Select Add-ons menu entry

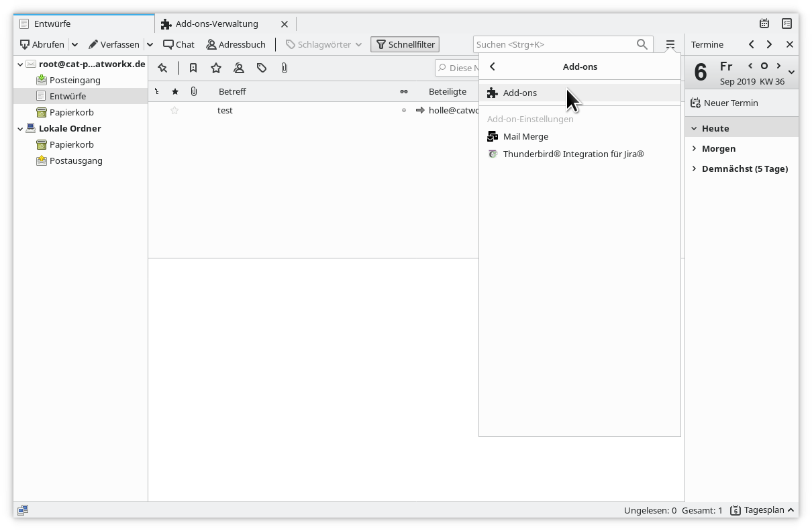[x=520, y=93]
